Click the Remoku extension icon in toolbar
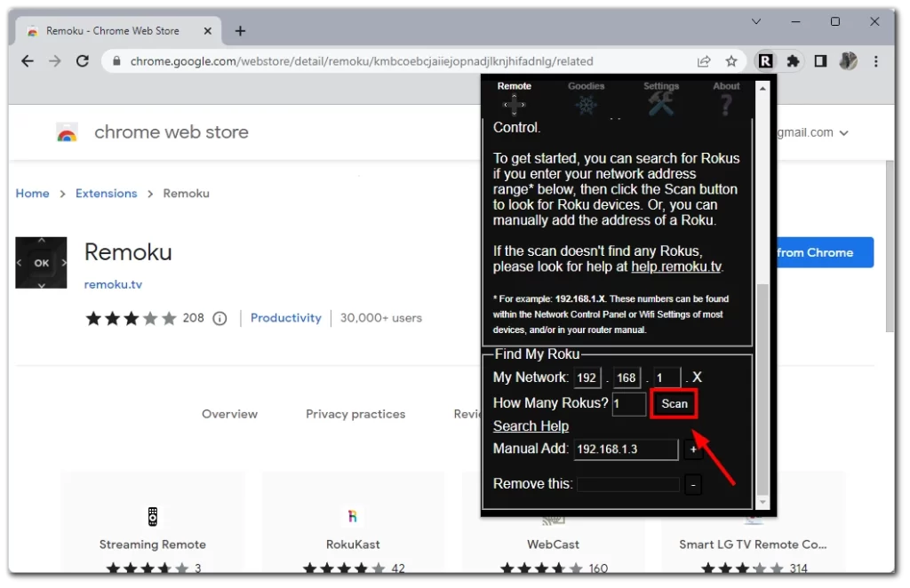The width and height of the screenshot is (910, 588). [x=765, y=61]
